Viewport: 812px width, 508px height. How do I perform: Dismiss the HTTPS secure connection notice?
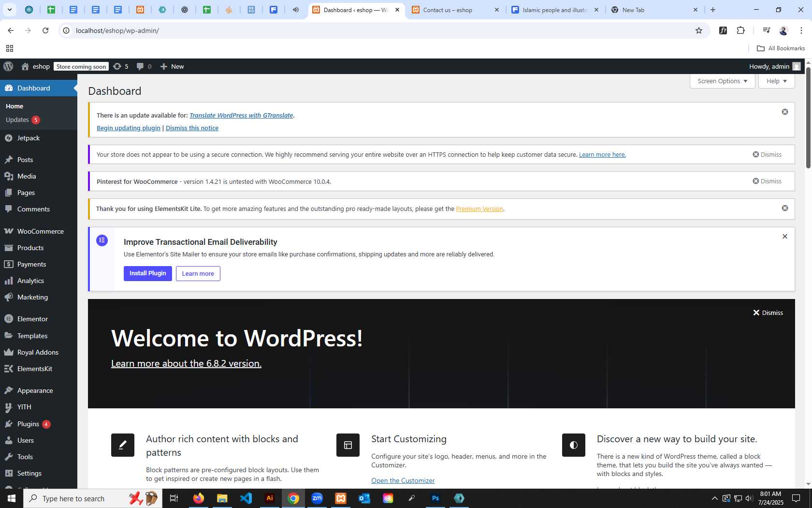[x=767, y=154]
